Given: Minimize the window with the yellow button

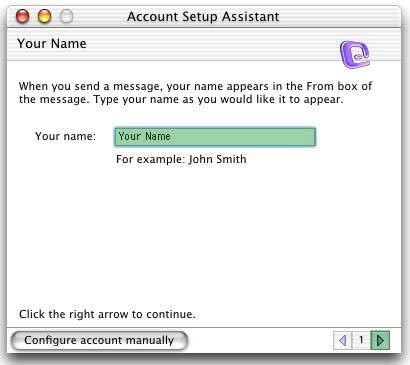Looking at the screenshot, I should click(44, 16).
